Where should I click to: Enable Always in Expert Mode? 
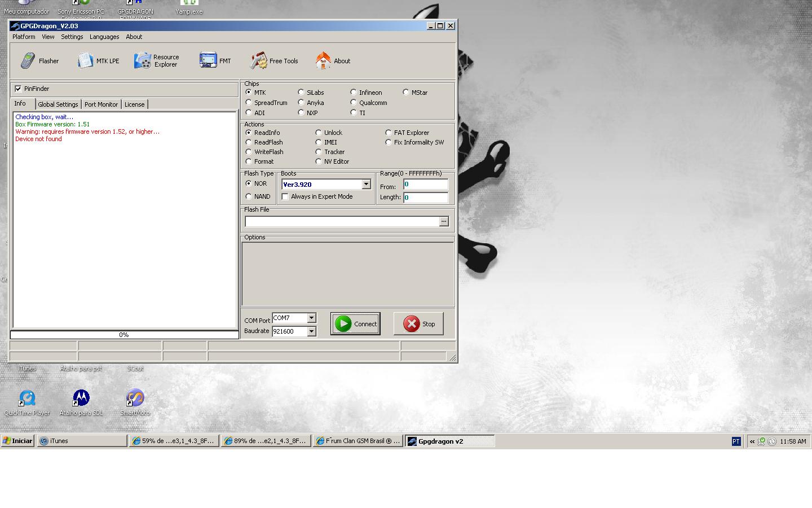[285, 196]
